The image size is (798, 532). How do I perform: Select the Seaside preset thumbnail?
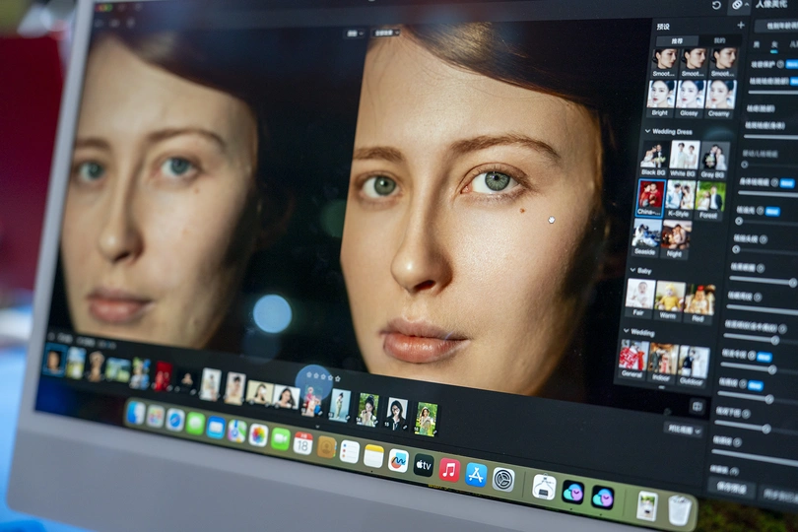(646, 236)
